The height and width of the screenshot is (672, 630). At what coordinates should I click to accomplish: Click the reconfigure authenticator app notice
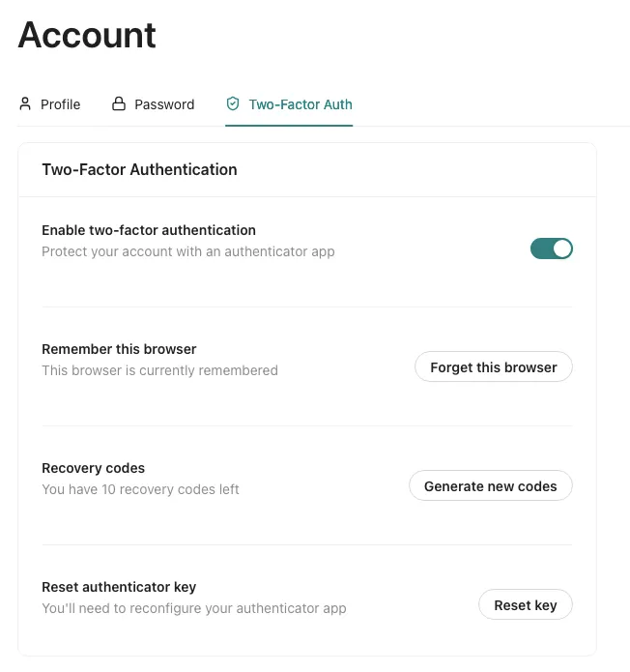[194, 608]
